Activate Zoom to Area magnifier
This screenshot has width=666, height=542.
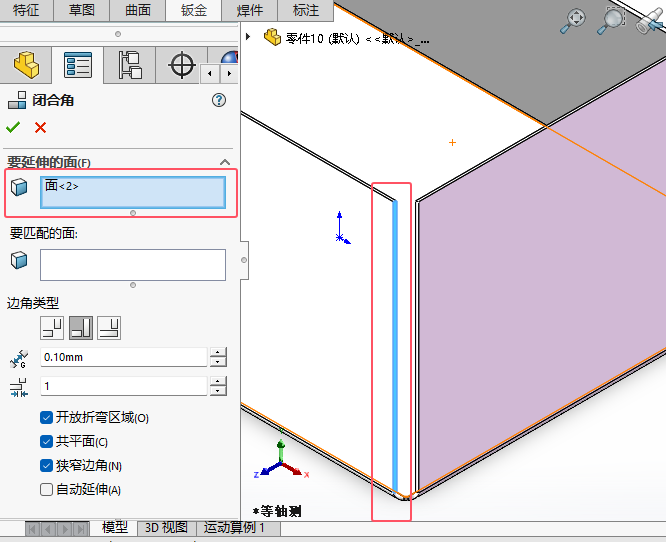click(611, 20)
